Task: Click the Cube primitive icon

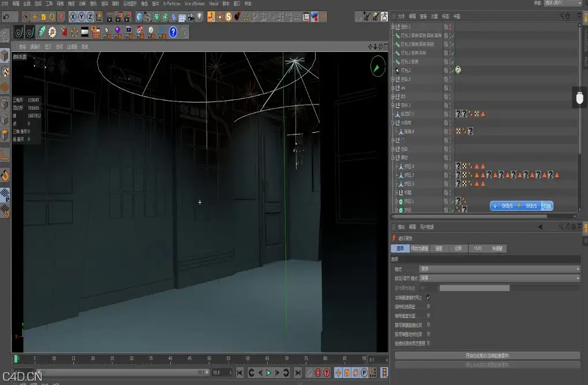Action: [x=139, y=17]
